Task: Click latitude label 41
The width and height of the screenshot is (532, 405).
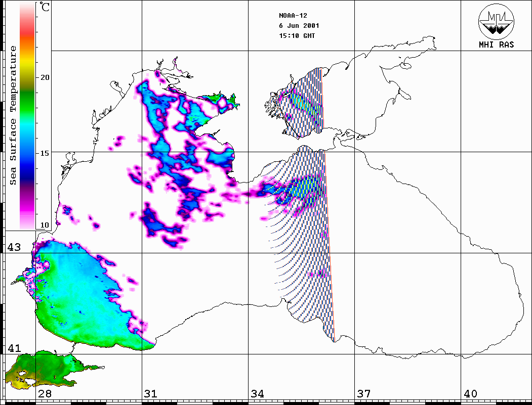Action: tap(14, 348)
